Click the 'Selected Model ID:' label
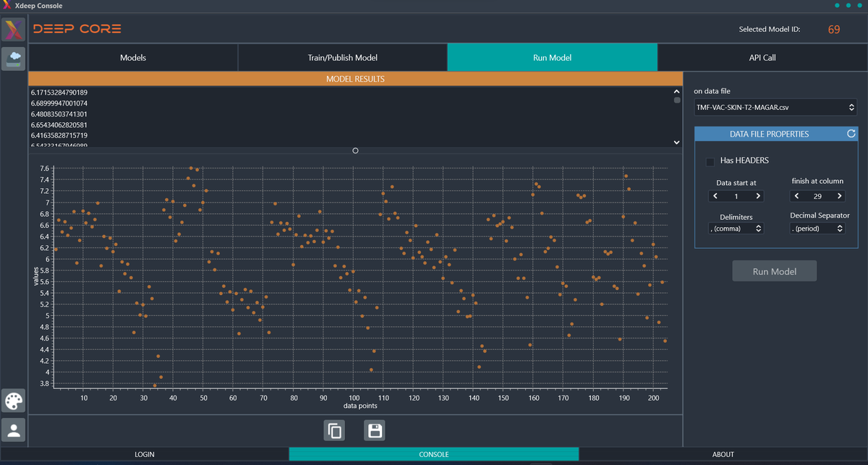Viewport: 868px width, 465px height. point(770,30)
